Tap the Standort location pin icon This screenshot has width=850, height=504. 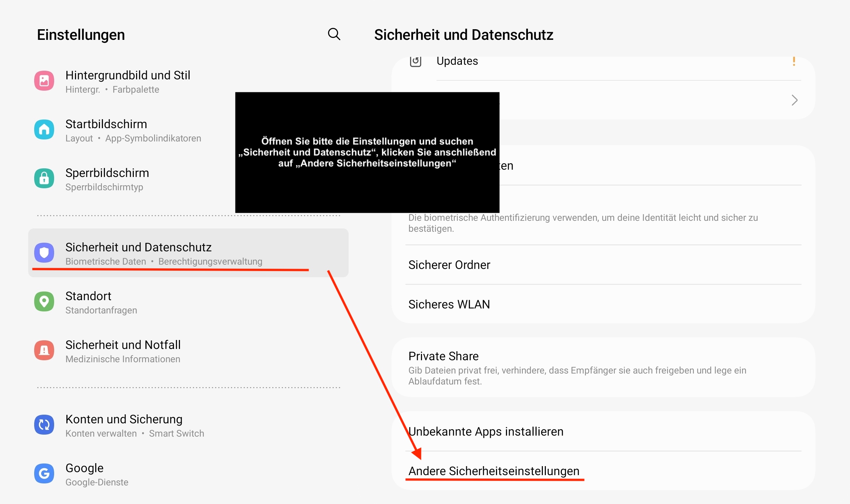(44, 301)
